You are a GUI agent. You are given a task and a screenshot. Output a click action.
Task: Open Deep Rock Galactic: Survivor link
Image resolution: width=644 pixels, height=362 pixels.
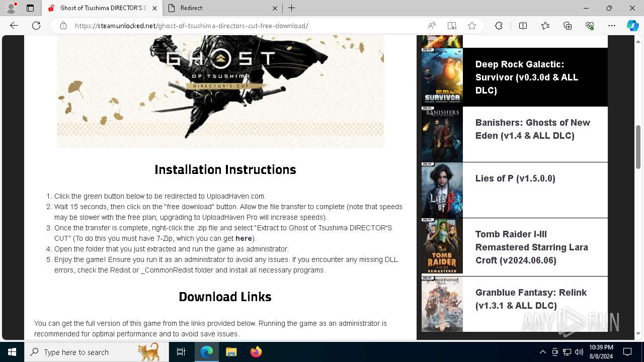[527, 77]
